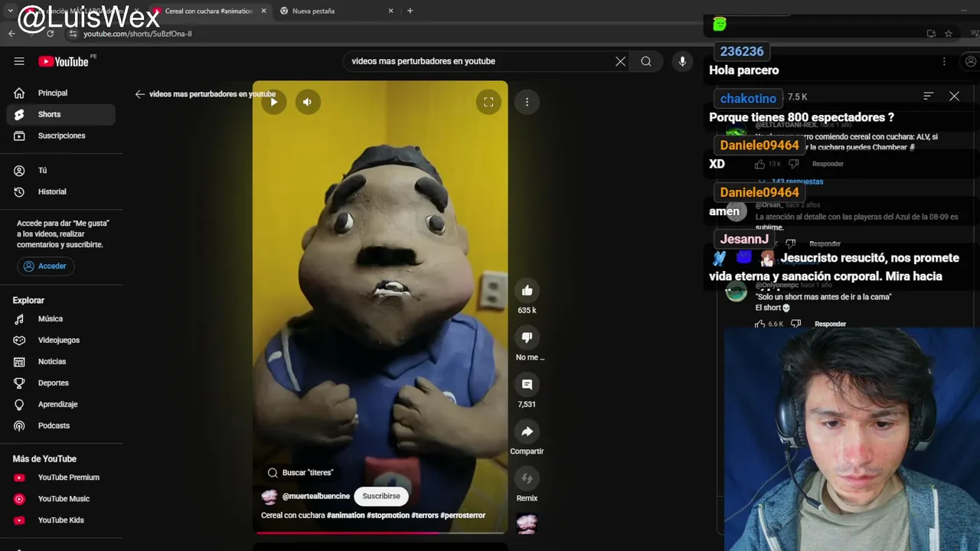Viewport: 980px width, 551px height.
Task: Share the Short via Compartir
Action: pyautogui.click(x=527, y=432)
